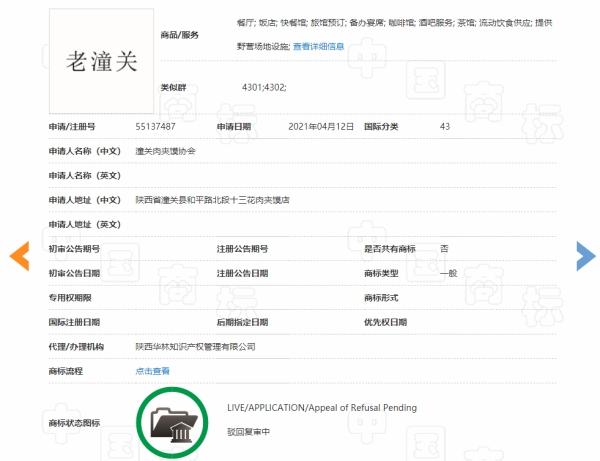The image size is (600, 461).
Task: Open 查看详细信息 link for goods/services
Action: (x=318, y=47)
